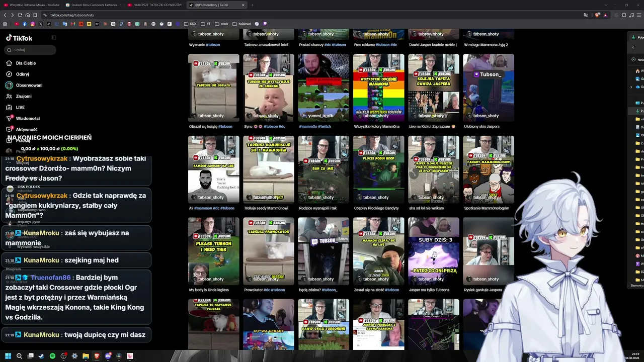Play the "Obraził się książę" video thumbnail
Screen dimensions: 644x362
(x=214, y=87)
